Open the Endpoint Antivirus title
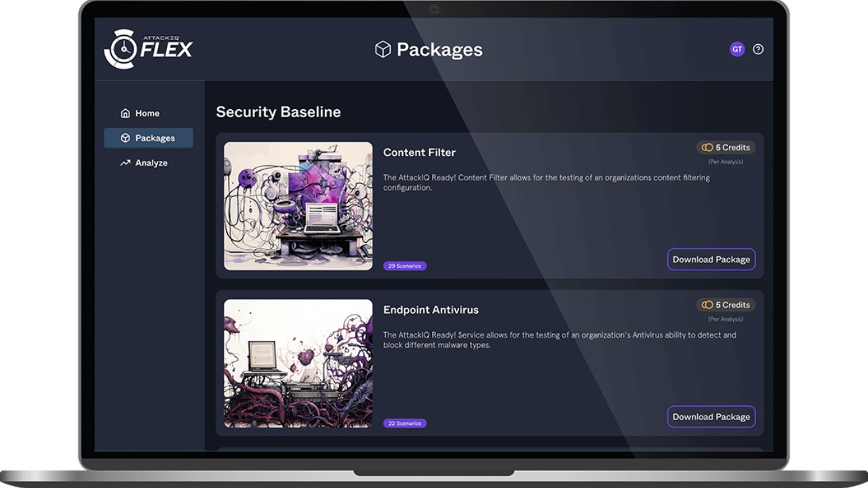The height and width of the screenshot is (488, 868). (431, 310)
